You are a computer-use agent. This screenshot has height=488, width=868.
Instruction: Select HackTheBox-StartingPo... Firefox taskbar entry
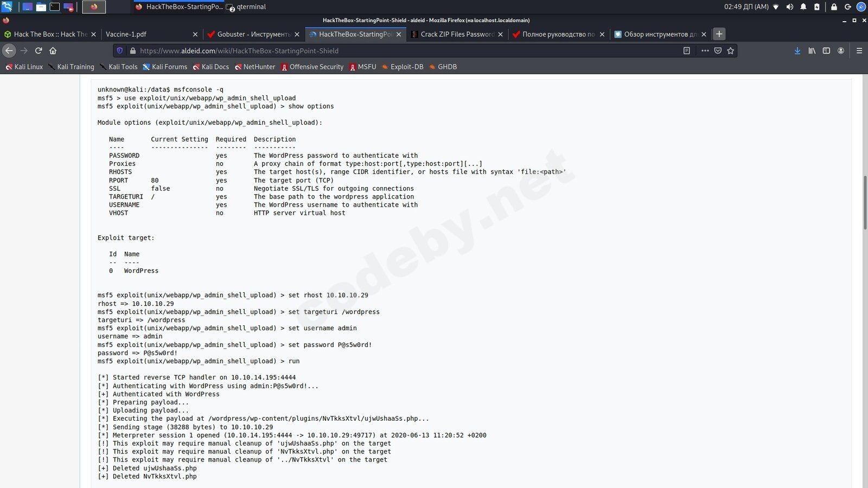(178, 7)
